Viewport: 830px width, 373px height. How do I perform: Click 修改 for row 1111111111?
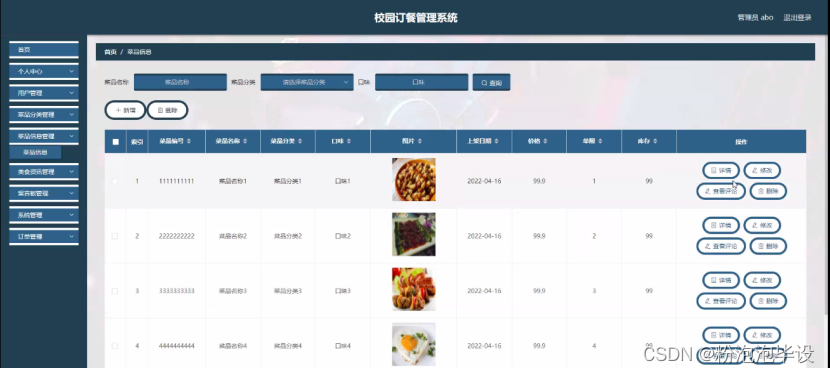(762, 170)
